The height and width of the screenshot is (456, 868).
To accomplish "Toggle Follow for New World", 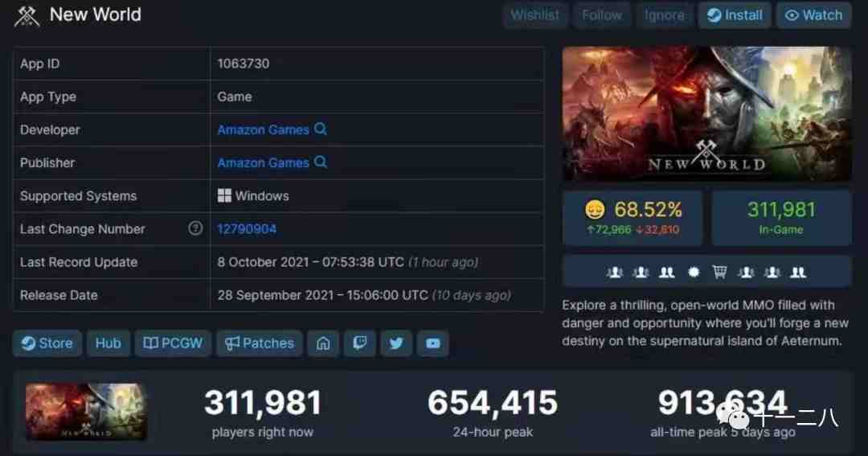I will click(x=602, y=15).
